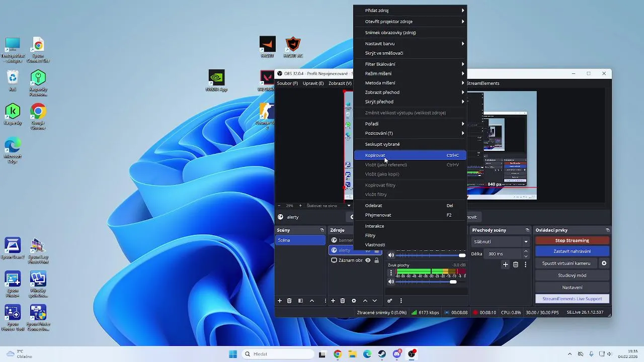Mute the Zvuk plochy audio channel speaker

point(391,282)
